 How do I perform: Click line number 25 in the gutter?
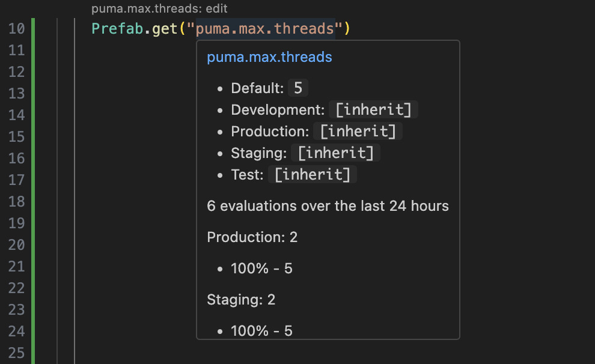(17, 353)
